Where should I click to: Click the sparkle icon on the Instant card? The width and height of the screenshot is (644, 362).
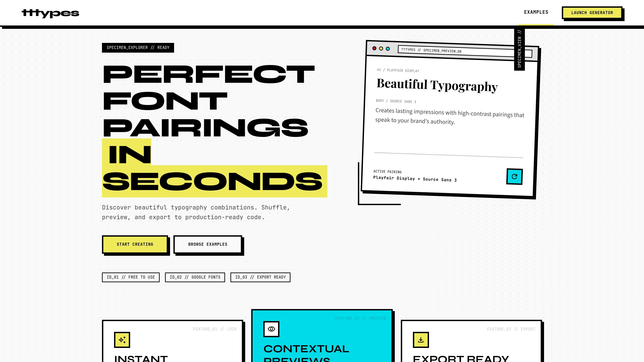tap(122, 340)
